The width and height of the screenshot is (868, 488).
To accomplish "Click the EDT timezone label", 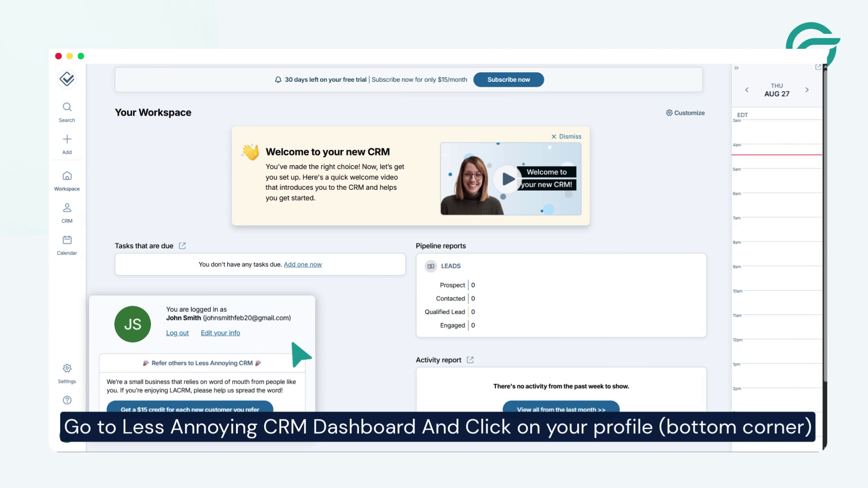I will pos(742,115).
